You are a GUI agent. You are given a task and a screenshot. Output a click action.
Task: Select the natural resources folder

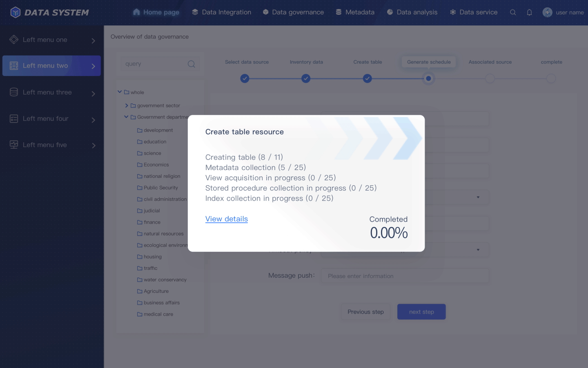tap(160, 234)
